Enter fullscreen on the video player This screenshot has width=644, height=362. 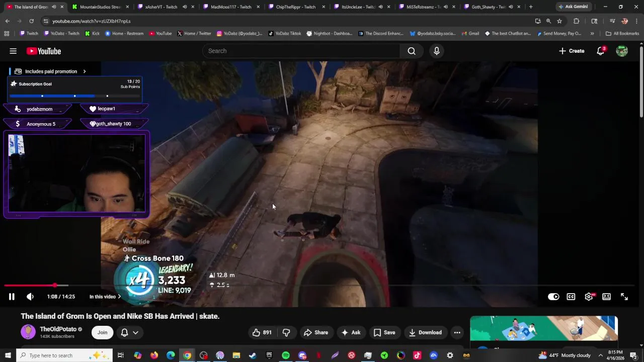point(624,297)
